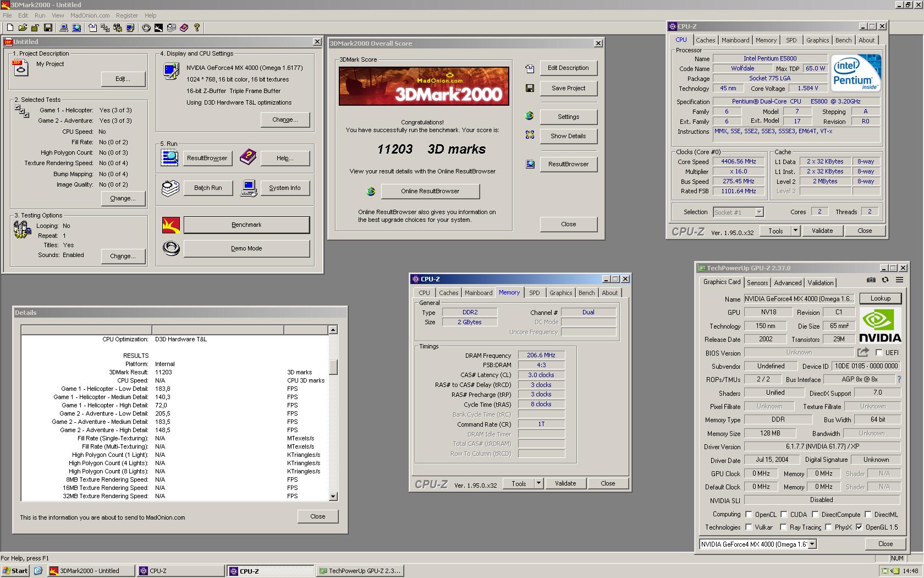This screenshot has width=924, height=578.
Task: Click the System Info computer toolbar icon
Action: point(64,28)
